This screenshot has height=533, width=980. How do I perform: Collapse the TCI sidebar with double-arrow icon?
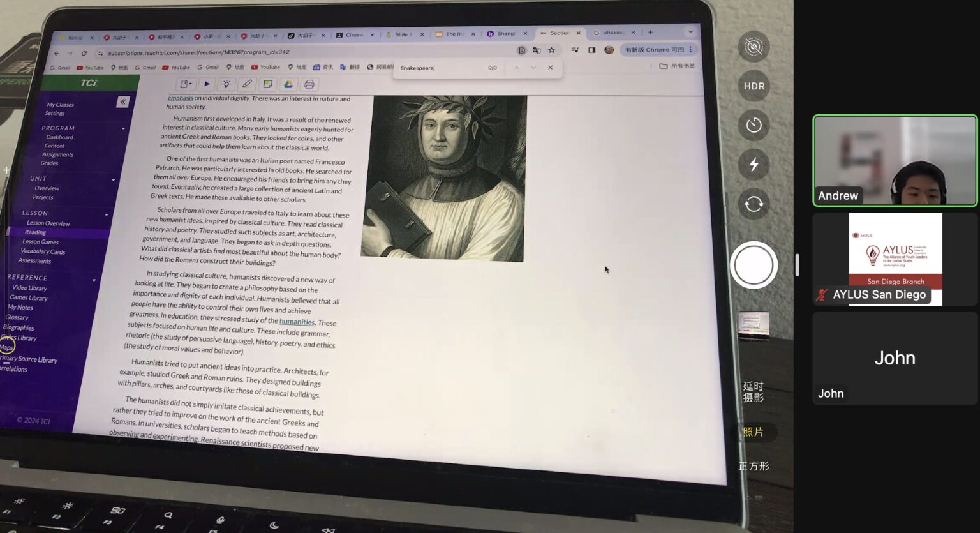coord(122,101)
